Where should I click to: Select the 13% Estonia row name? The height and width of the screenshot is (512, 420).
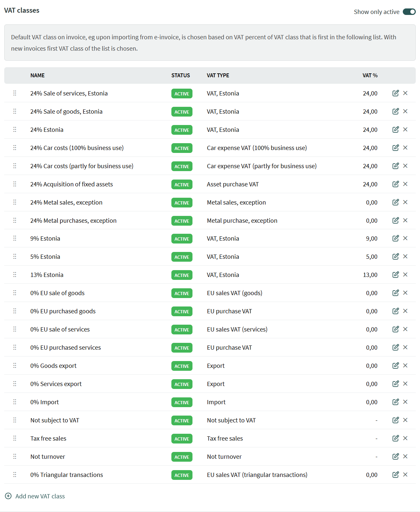click(x=47, y=275)
